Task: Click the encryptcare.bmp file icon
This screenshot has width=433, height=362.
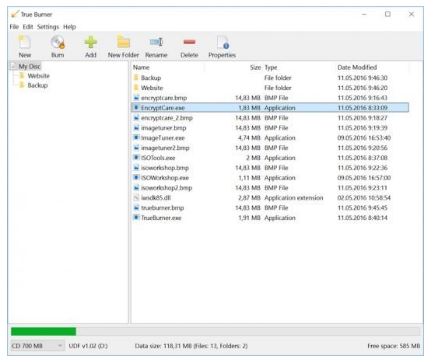Action: (136, 98)
